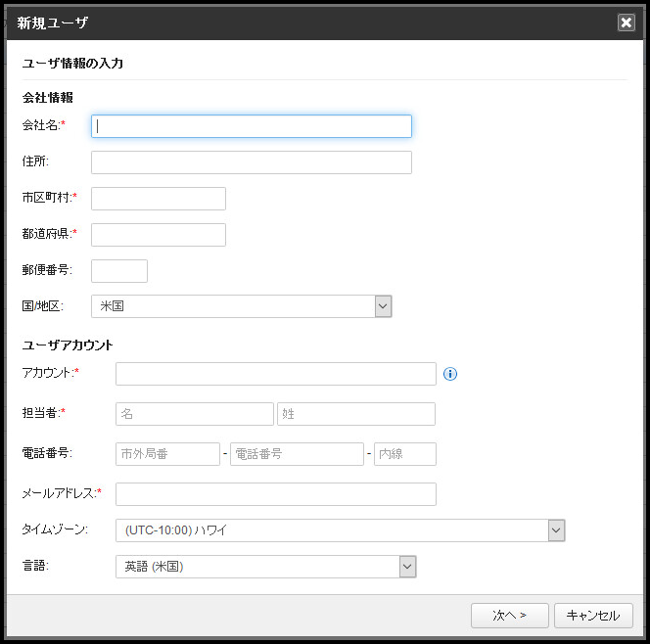Click into the 住所 address field

coord(252,162)
